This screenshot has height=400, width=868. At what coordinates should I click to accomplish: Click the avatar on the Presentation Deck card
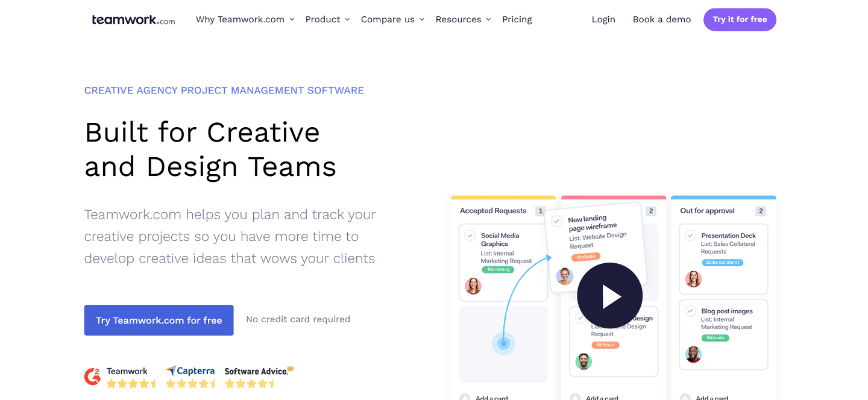point(693,279)
